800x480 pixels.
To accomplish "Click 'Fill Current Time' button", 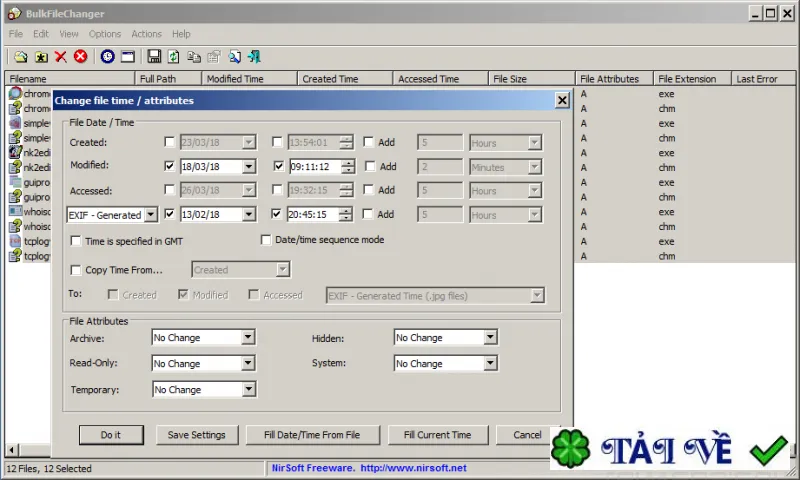I will (437, 435).
